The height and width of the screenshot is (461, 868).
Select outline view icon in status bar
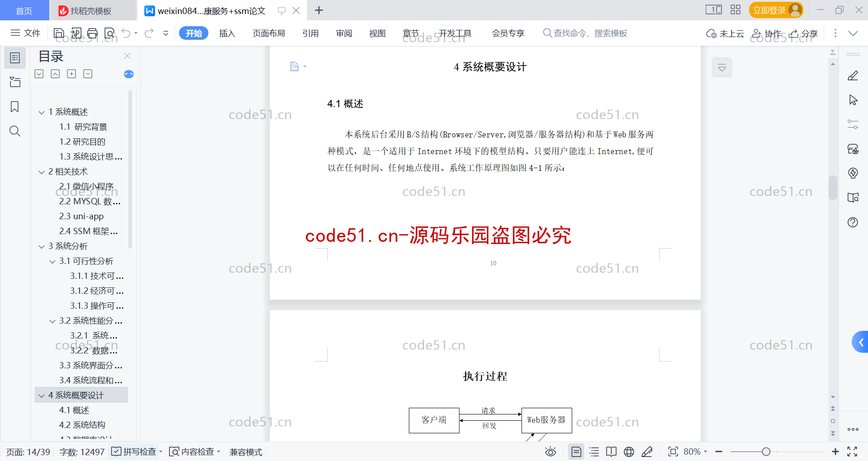coord(594,452)
